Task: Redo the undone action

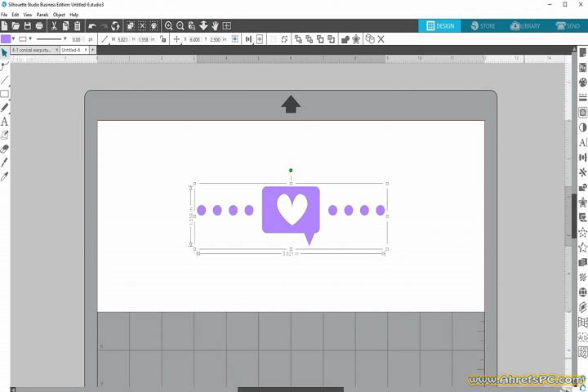Action: pyautogui.click(x=104, y=26)
